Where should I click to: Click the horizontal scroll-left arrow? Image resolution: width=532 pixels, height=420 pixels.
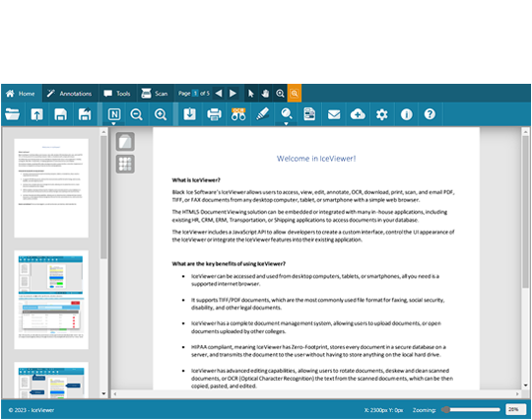[115, 394]
